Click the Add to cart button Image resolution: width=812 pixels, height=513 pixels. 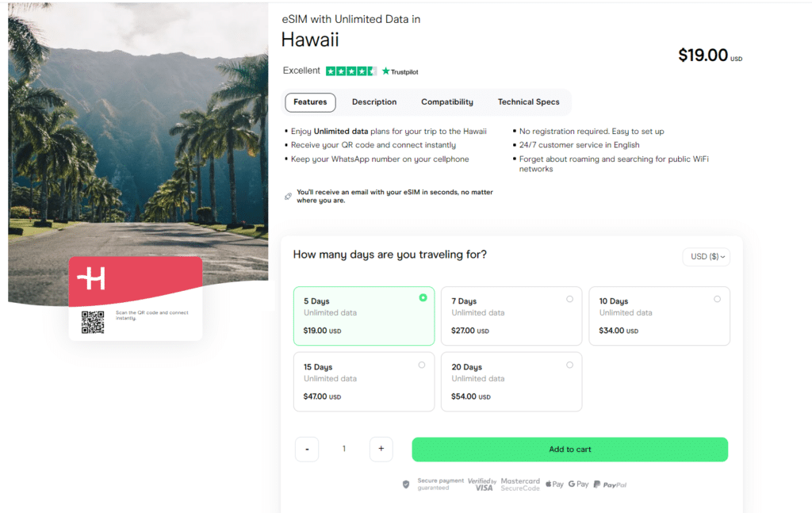pos(569,449)
